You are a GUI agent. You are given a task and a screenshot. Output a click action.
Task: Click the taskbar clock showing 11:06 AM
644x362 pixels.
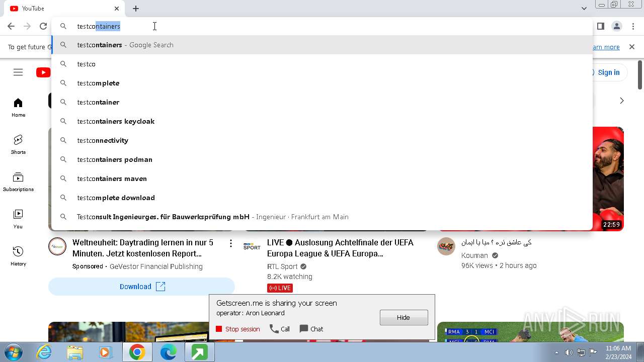618,352
